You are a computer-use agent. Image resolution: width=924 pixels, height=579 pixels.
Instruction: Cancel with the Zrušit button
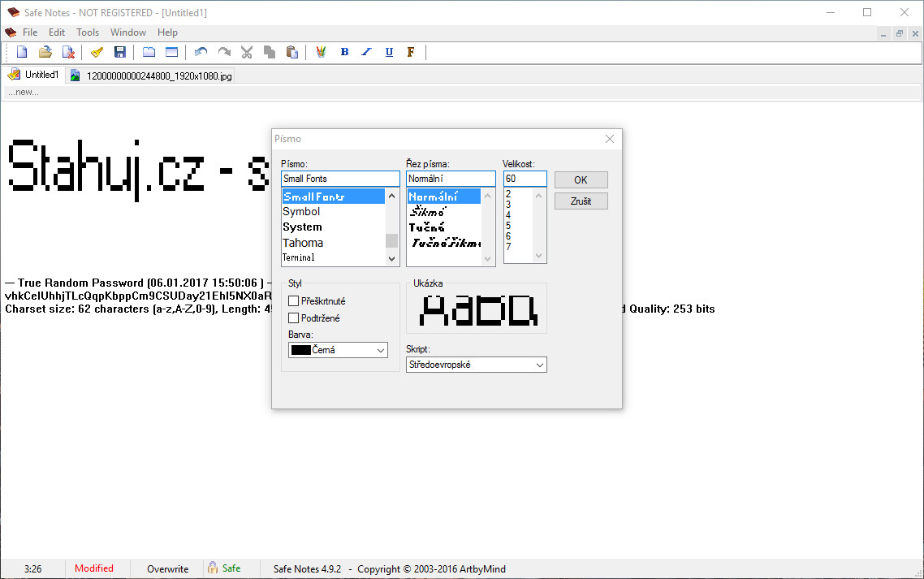581,201
